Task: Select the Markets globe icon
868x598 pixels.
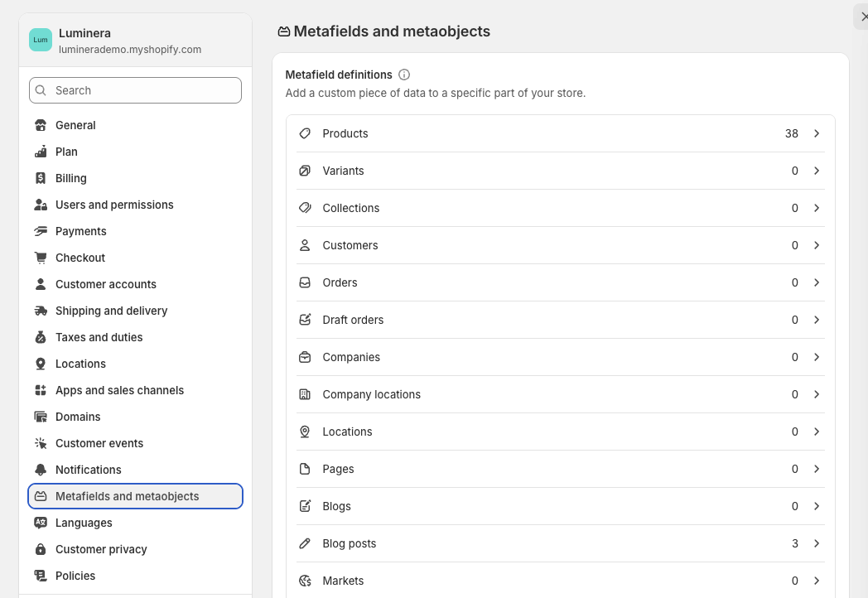Action: click(304, 581)
